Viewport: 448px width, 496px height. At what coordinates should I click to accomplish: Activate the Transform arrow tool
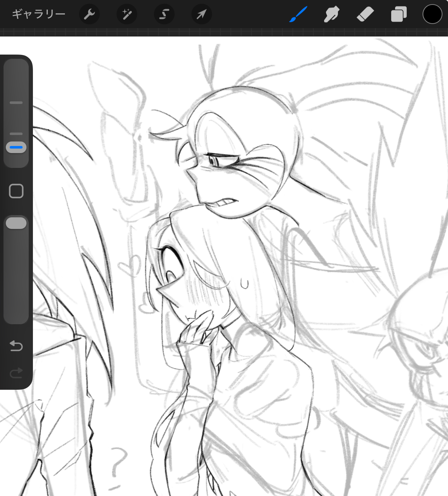click(x=201, y=14)
